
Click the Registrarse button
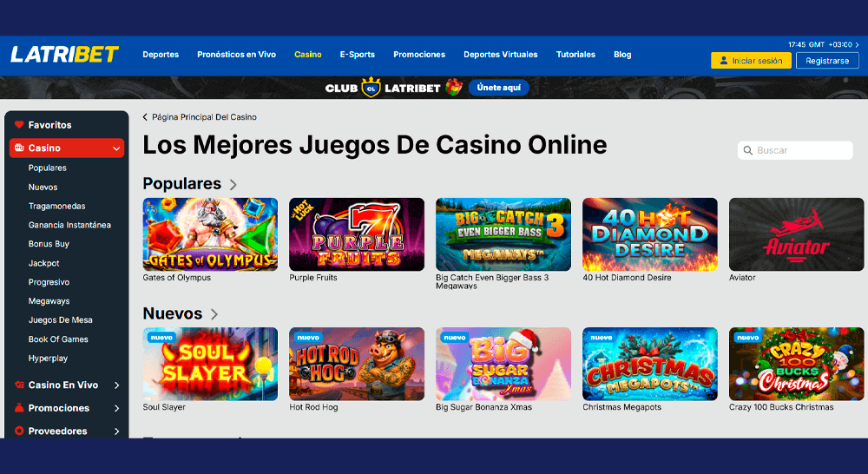click(x=827, y=61)
